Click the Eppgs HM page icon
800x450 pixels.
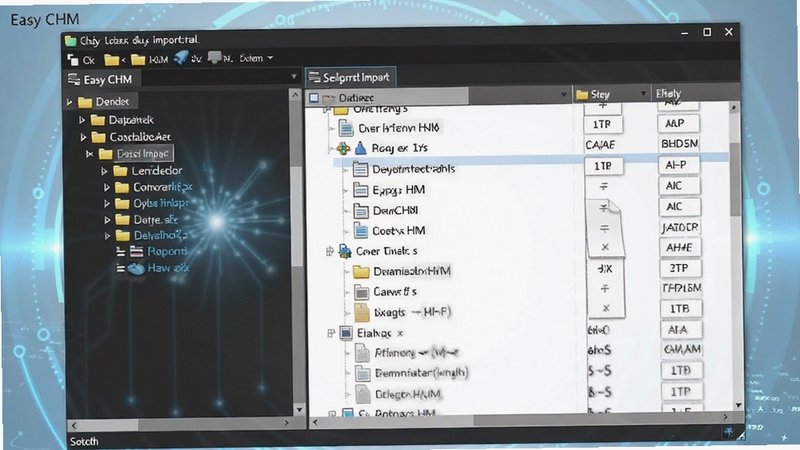[361, 190]
